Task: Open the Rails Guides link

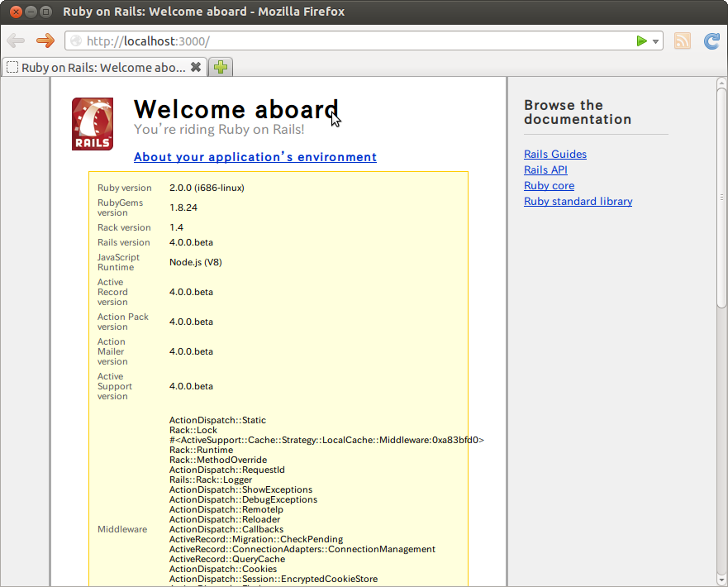Action: click(555, 155)
